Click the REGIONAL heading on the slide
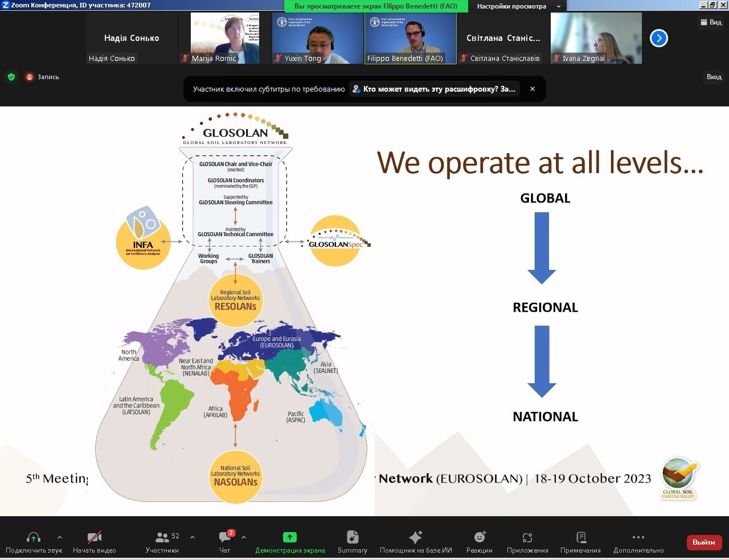729x560 pixels. coord(545,307)
